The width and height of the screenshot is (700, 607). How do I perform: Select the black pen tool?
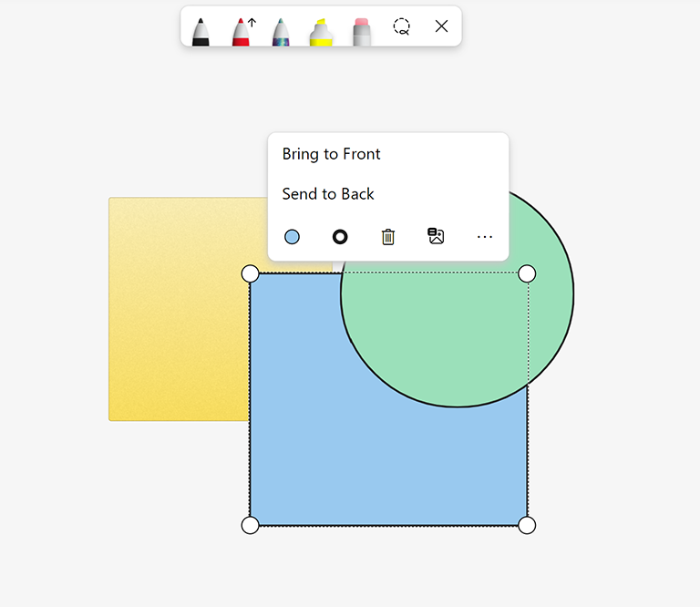pyautogui.click(x=201, y=30)
